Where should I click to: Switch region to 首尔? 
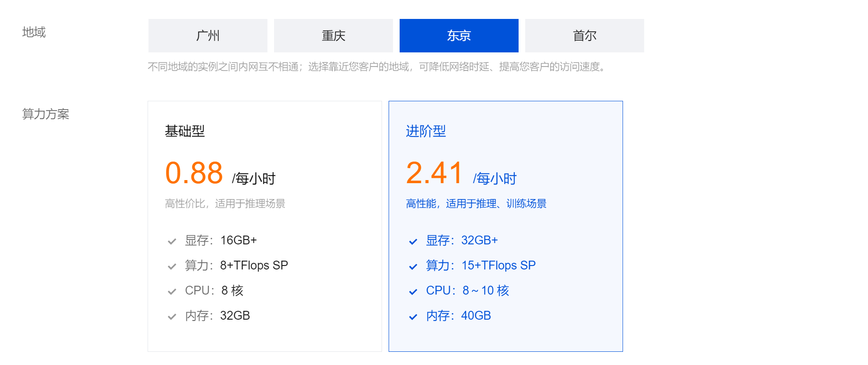[x=584, y=36]
